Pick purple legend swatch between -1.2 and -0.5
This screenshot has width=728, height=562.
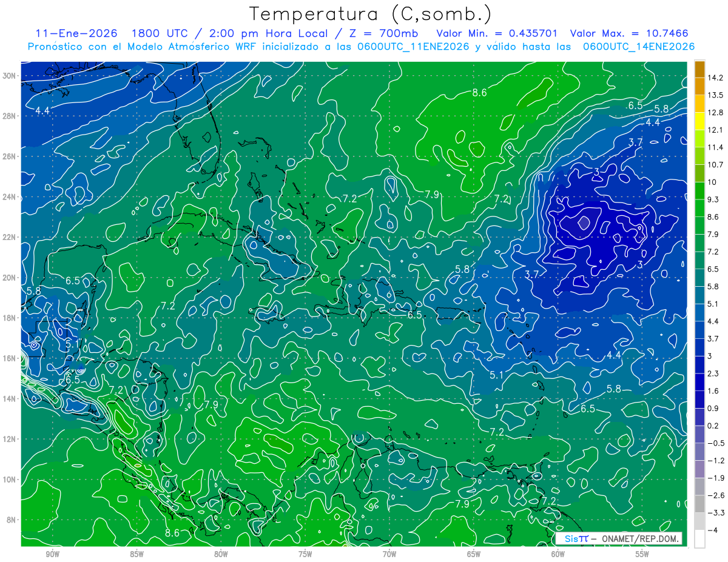[699, 452]
